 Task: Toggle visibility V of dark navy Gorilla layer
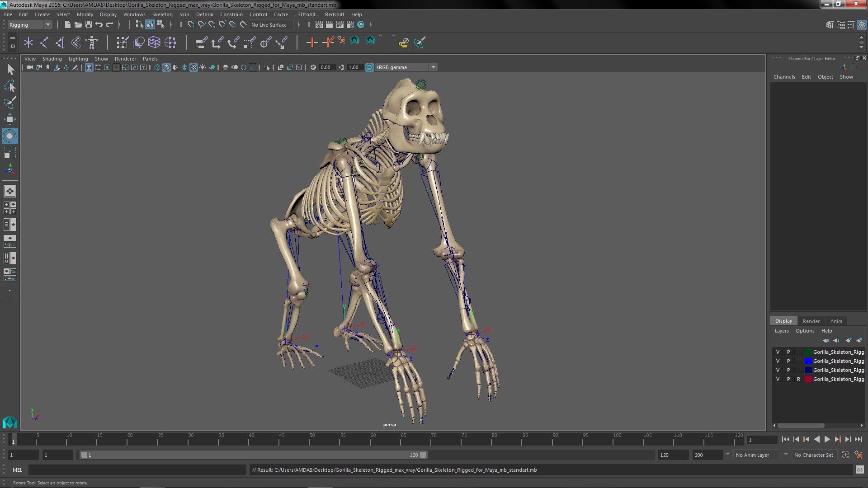click(778, 370)
